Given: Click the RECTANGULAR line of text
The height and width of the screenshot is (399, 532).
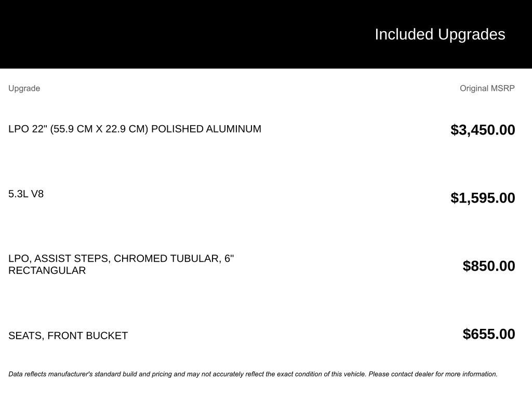Looking at the screenshot, I should tap(47, 270).
